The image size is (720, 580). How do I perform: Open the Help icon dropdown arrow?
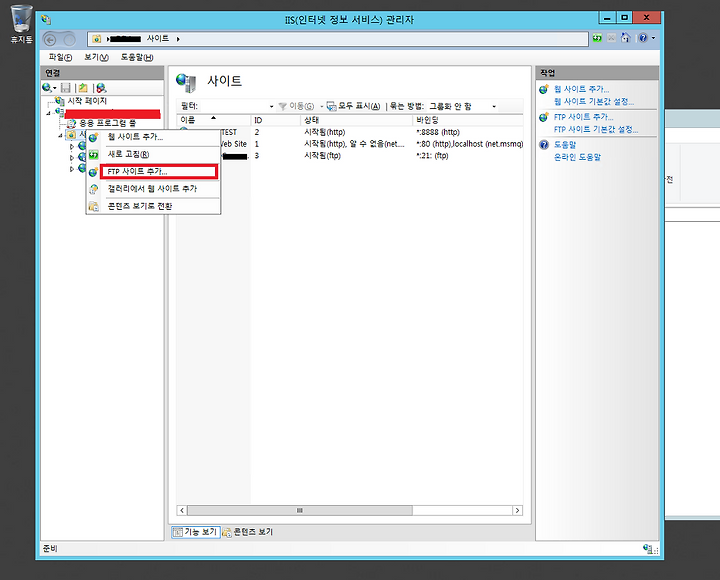pyautogui.click(x=653, y=38)
